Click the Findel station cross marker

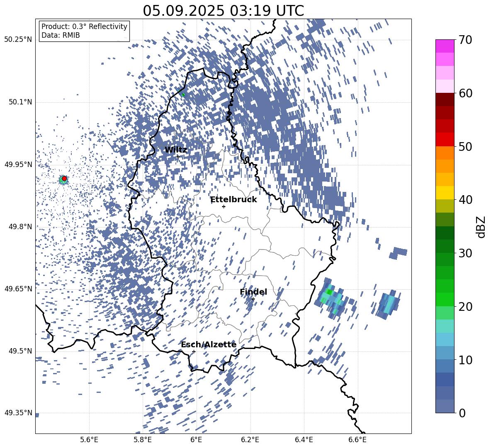pyautogui.click(x=253, y=299)
